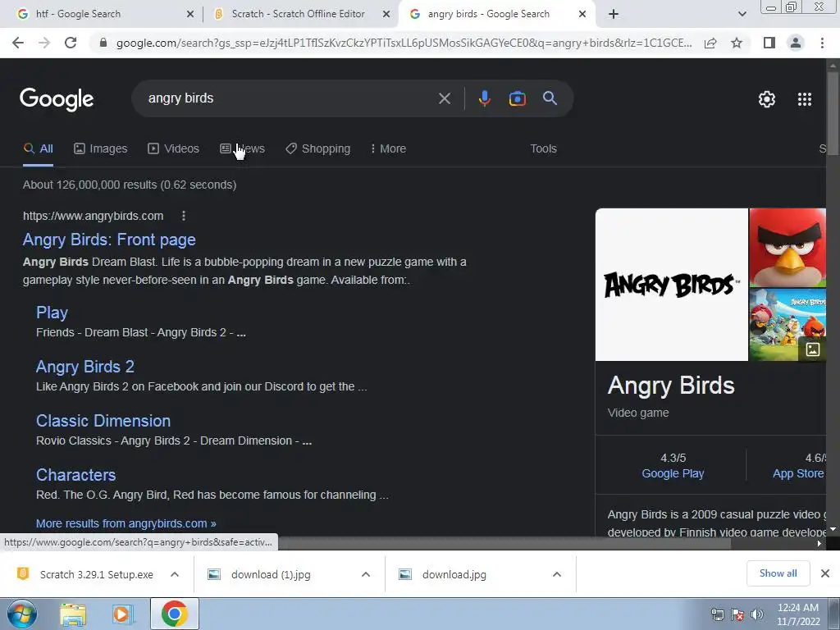
Task: Open the Characters sitelink
Action: (76, 475)
